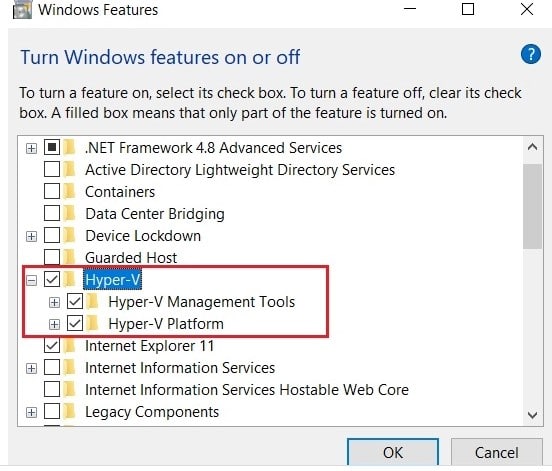The width and height of the screenshot is (552, 471).
Task: Select the Data Center Bridging item
Action: point(155,214)
